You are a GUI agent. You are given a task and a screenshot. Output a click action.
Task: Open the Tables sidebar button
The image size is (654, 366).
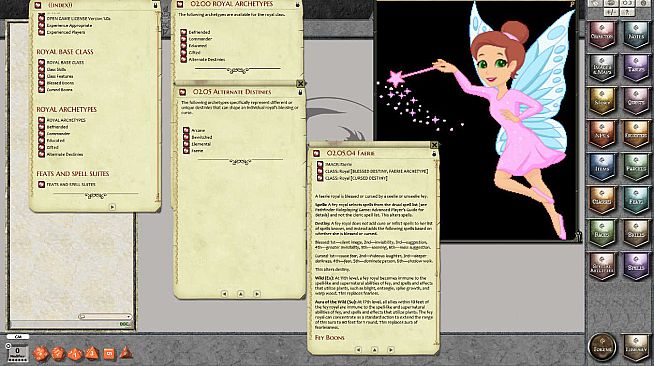(636, 68)
